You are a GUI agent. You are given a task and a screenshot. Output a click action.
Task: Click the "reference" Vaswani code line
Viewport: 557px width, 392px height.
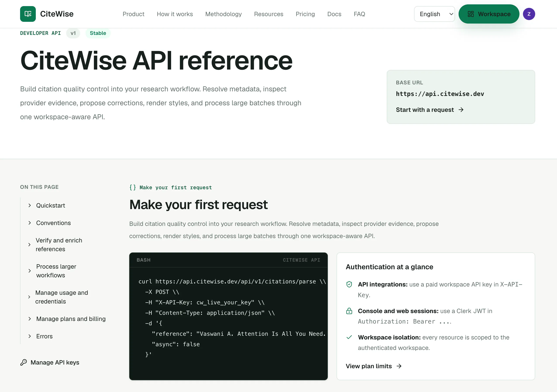[x=239, y=334]
